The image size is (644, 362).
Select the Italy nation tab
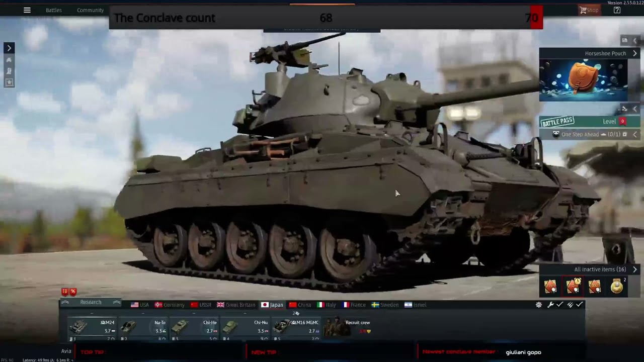pos(327,305)
